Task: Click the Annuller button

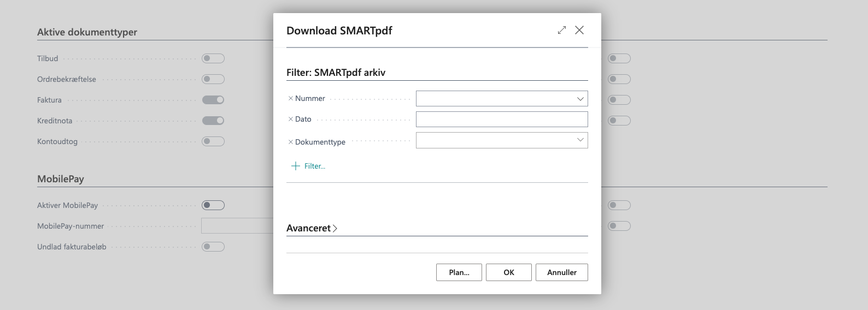Action: pos(562,272)
